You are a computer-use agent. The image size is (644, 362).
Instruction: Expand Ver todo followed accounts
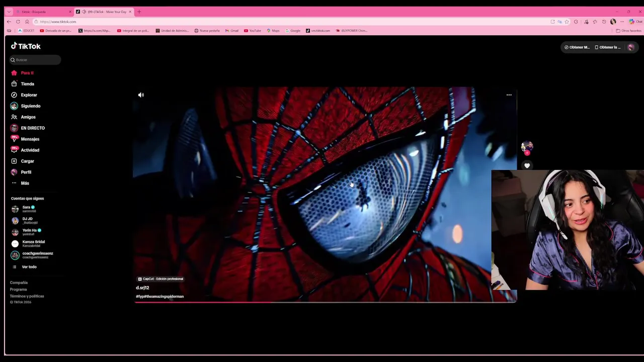point(24,267)
